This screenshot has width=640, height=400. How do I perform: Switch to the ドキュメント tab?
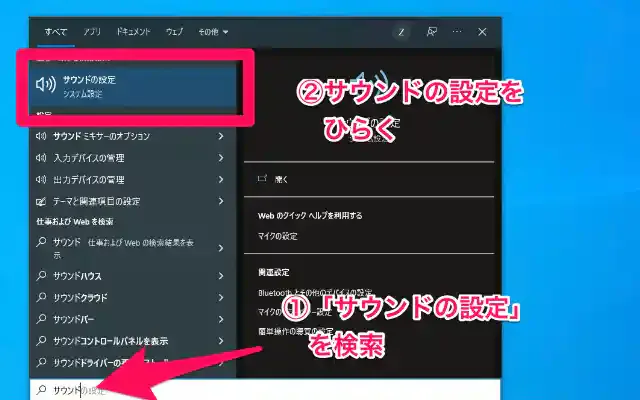pyautogui.click(x=133, y=32)
